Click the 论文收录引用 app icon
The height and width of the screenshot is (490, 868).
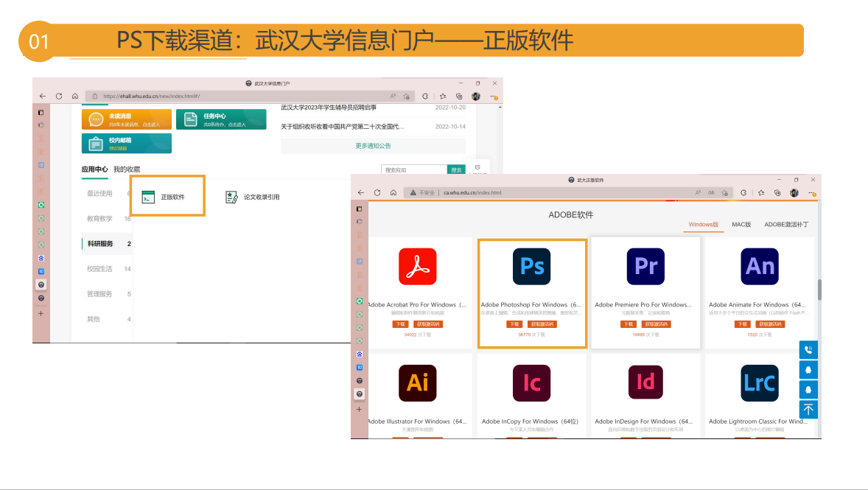[232, 197]
